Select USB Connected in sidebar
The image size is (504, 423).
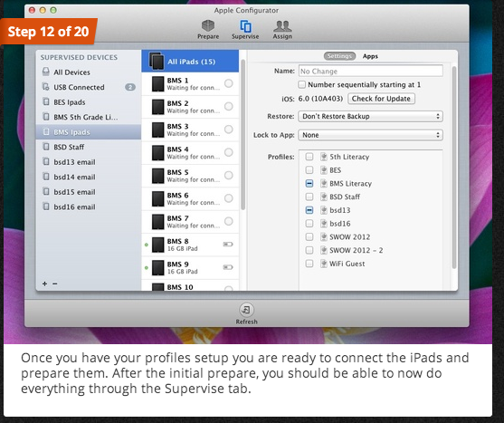tap(89, 87)
